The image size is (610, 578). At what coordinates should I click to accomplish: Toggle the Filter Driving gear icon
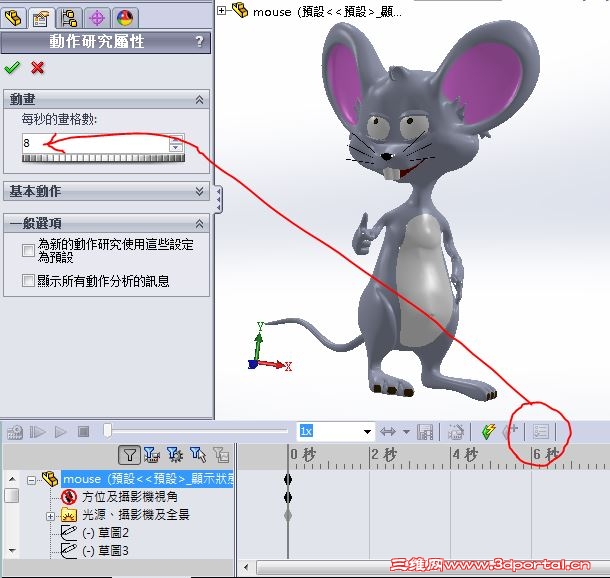(x=175, y=454)
